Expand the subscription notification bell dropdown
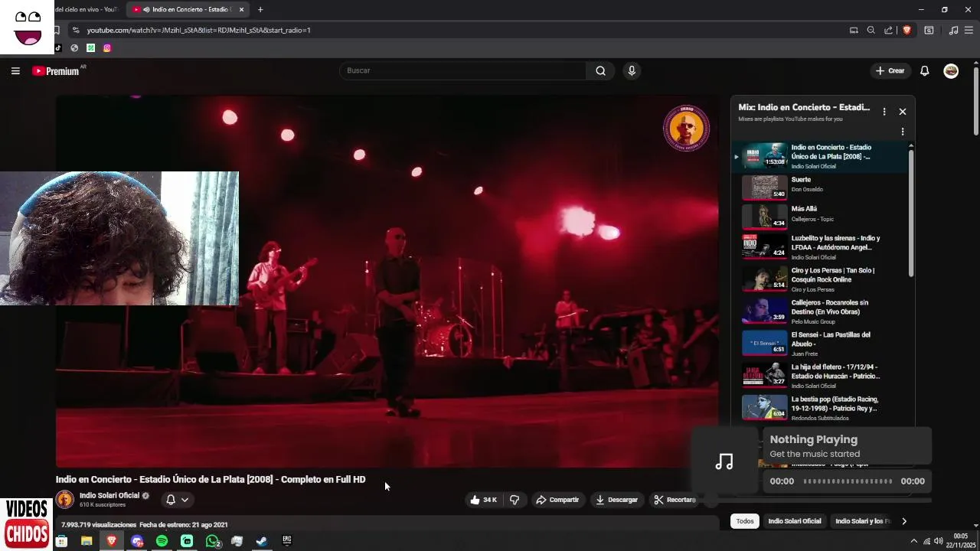The image size is (980, 551). 177,500
